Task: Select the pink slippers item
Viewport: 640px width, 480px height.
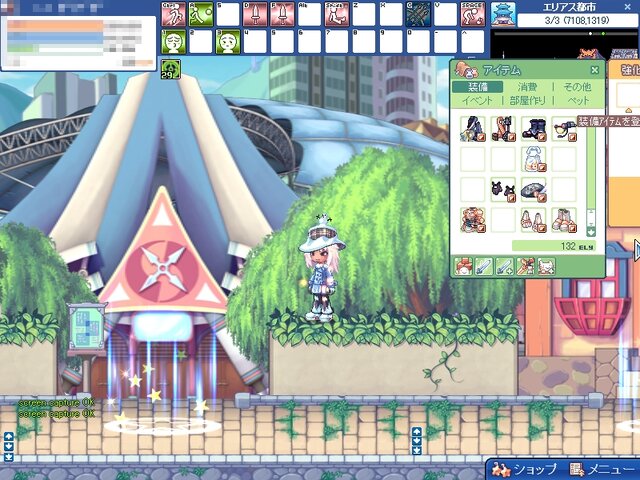Action: pos(533,220)
